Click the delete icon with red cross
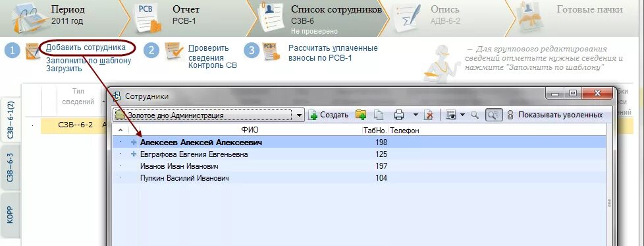This screenshot has height=246, width=644. [x=429, y=115]
